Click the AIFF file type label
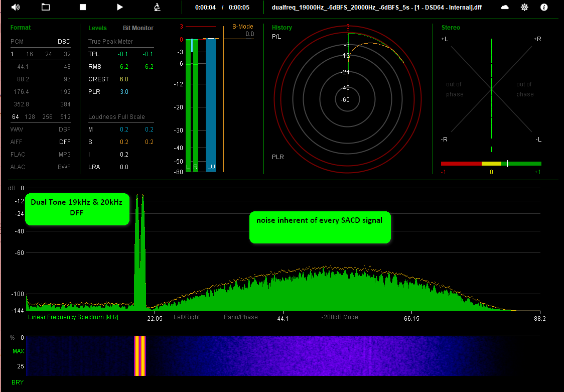The image size is (564, 392). [x=16, y=142]
